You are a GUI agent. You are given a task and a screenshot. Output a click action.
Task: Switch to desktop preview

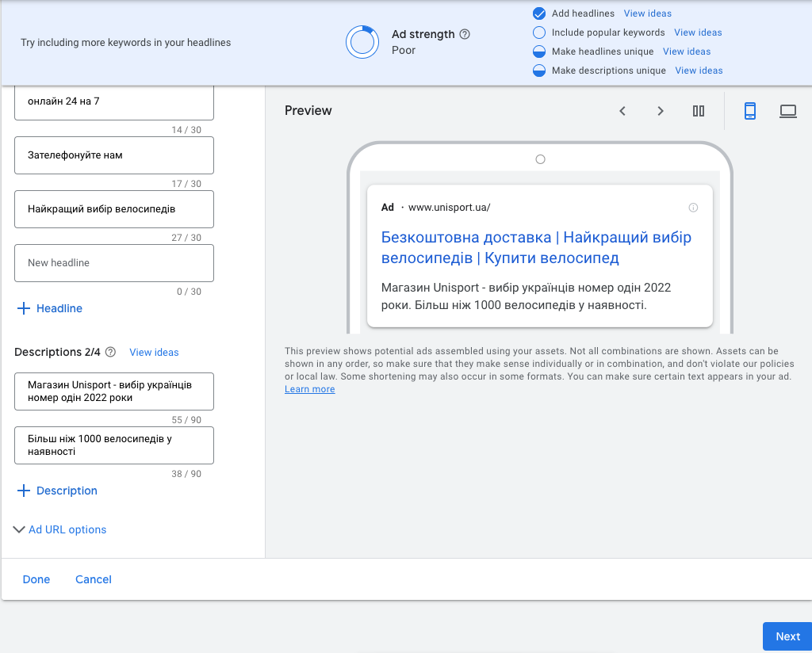pos(787,111)
